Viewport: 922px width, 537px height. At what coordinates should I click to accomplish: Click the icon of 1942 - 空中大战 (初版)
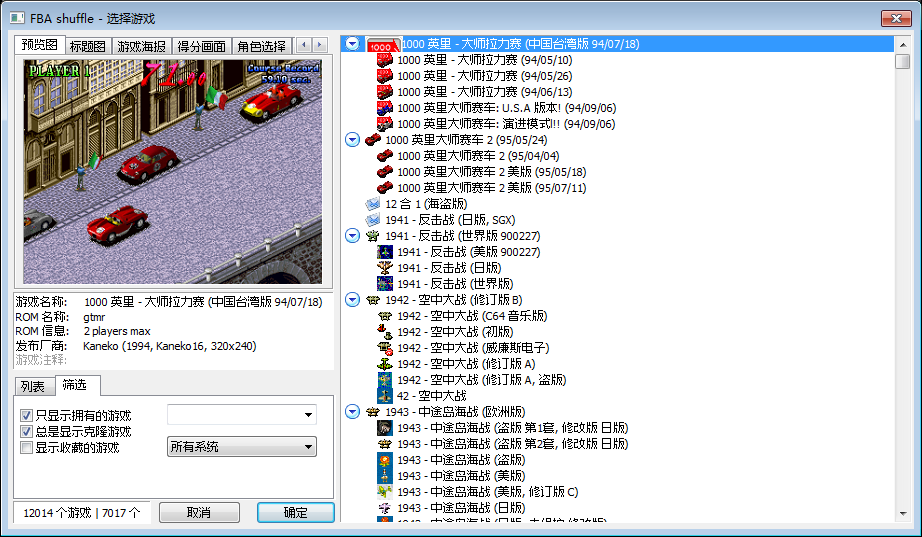[385, 332]
